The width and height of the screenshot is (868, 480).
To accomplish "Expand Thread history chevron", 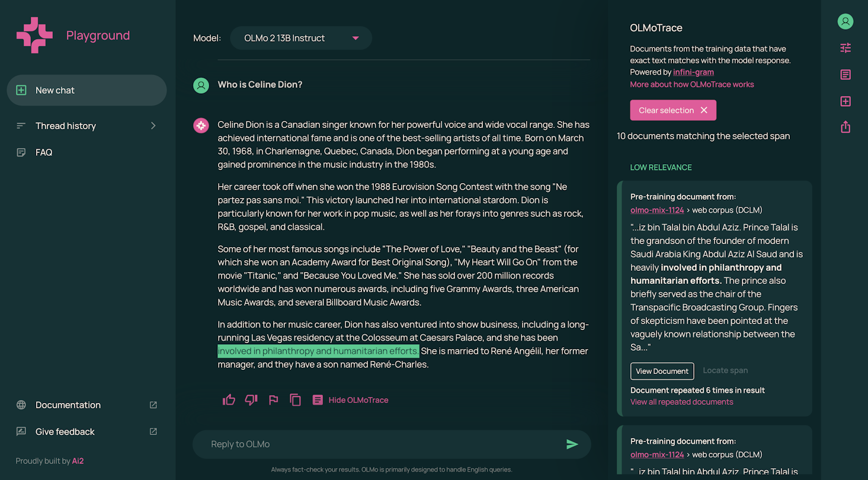I will tap(153, 126).
